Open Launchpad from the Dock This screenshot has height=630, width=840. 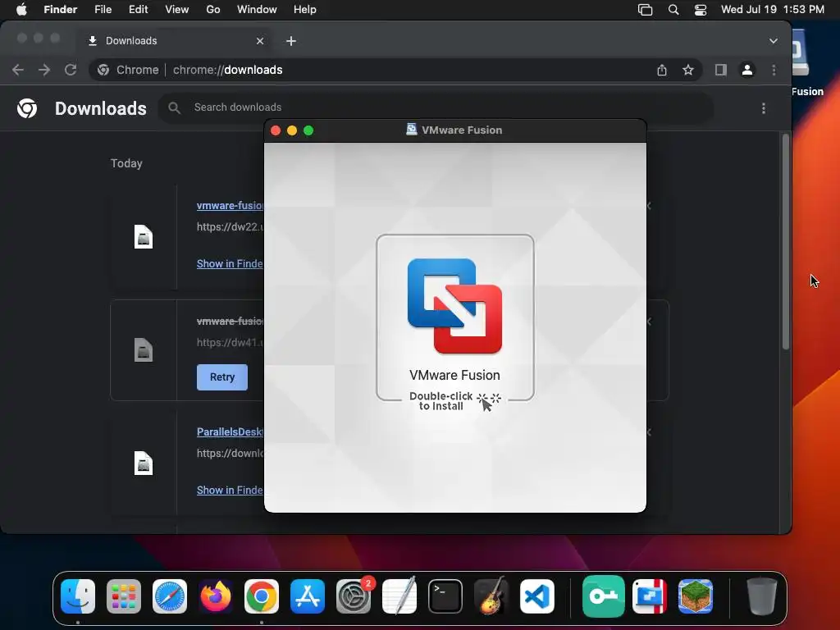pos(124,596)
